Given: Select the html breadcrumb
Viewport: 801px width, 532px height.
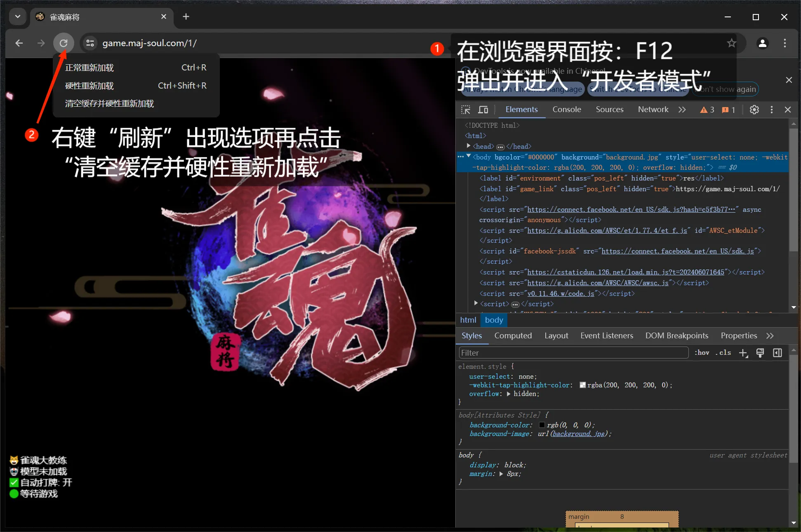Looking at the screenshot, I should [468, 320].
